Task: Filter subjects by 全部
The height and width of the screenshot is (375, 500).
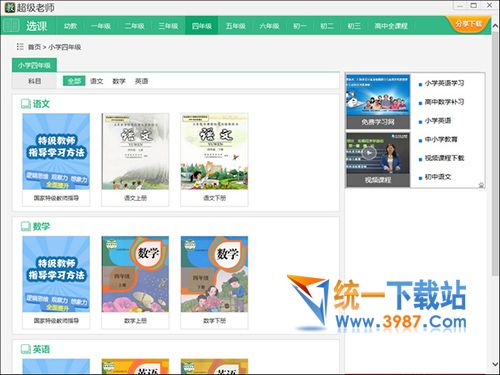Action: (74, 81)
